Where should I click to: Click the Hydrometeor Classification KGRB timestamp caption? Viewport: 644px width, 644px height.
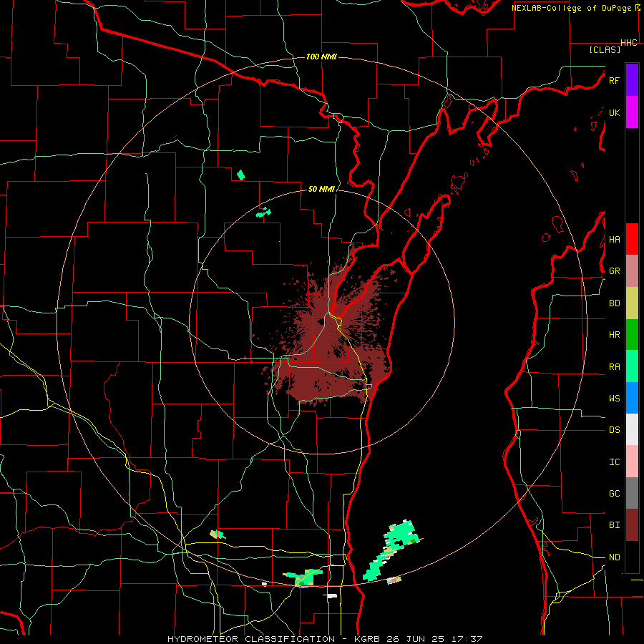point(325,639)
